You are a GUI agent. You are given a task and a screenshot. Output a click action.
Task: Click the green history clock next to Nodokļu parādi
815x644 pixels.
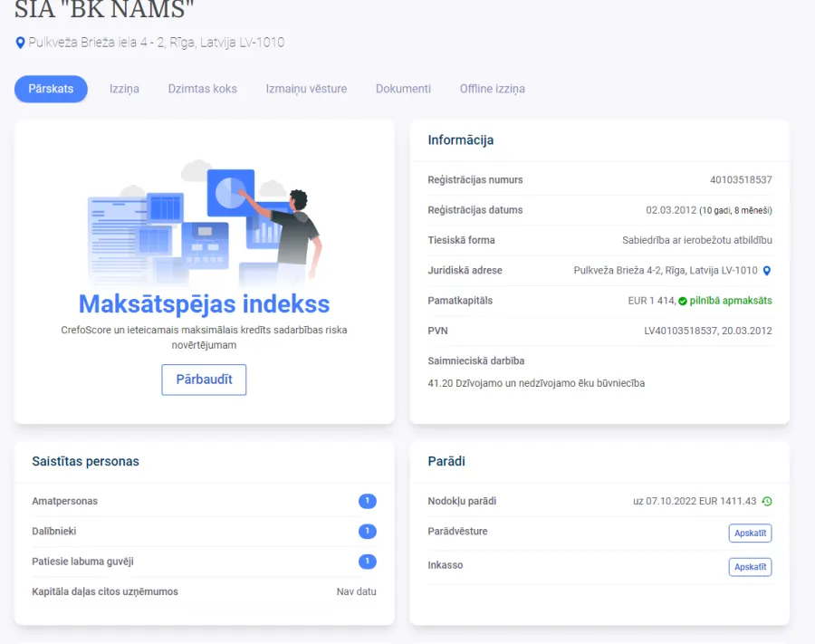pos(767,502)
